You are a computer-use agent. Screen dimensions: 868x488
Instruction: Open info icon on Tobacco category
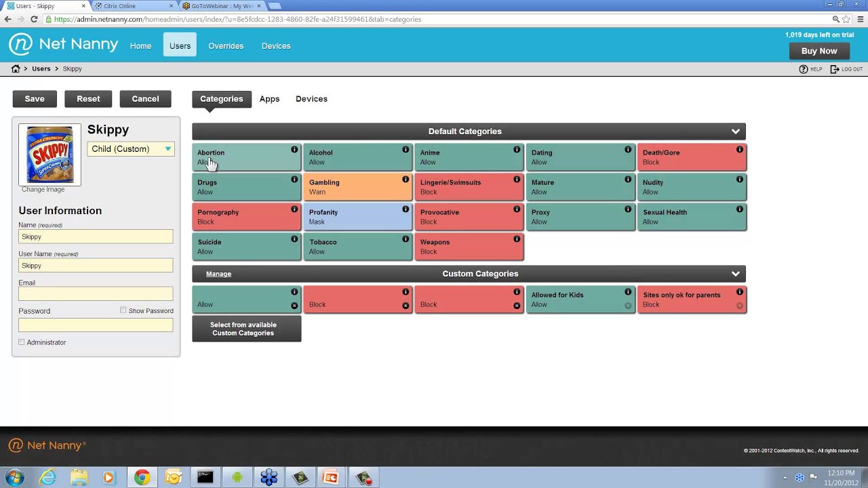(406, 239)
